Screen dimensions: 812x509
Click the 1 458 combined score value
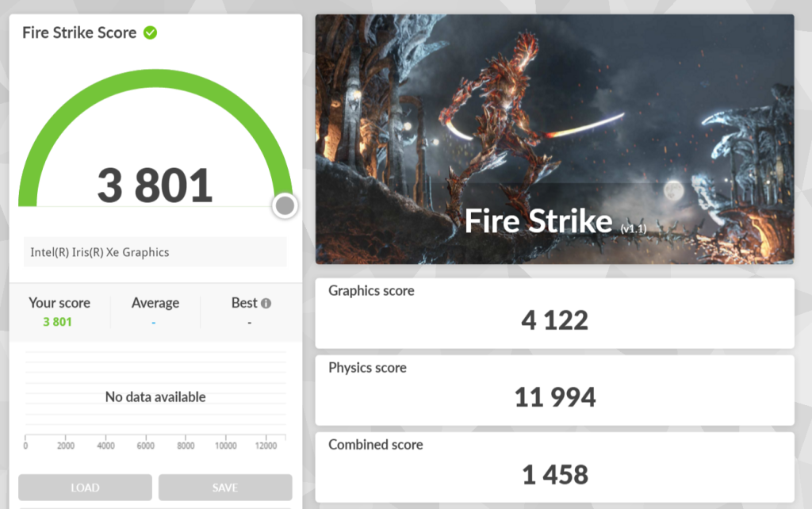[x=554, y=474]
